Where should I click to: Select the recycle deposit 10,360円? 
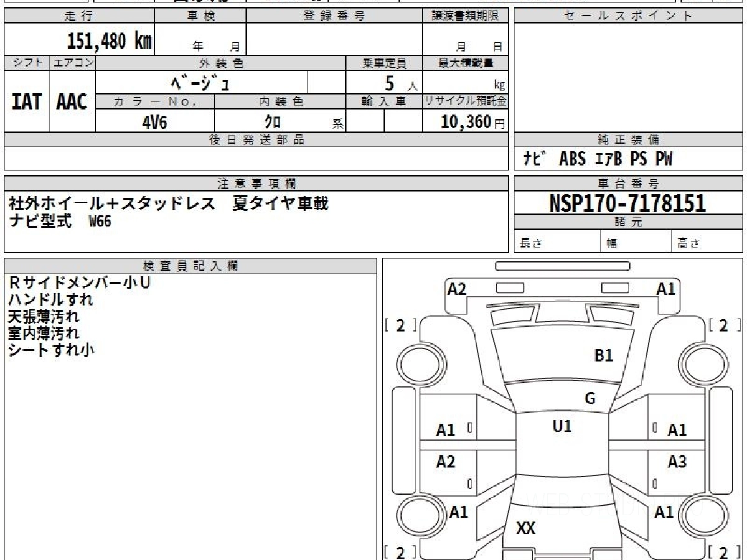coord(473,122)
